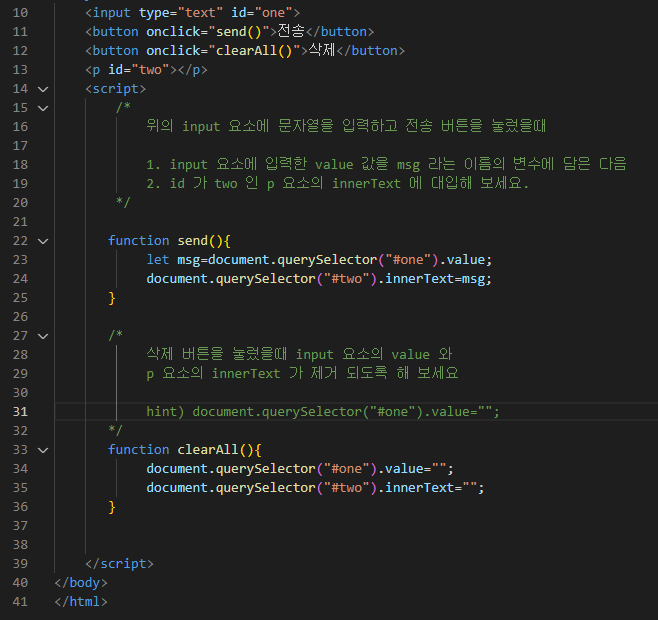Click line number 41 in the gutter
658x620 pixels.
point(20,602)
